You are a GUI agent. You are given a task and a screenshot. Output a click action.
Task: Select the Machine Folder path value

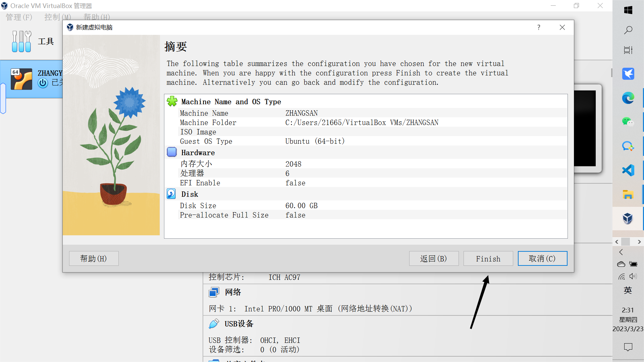click(x=362, y=123)
